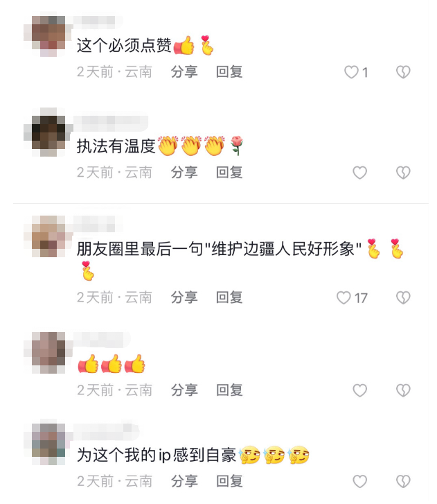Like the three thumbs-up emoji comment
This screenshot has width=437, height=504.
[x=359, y=390]
